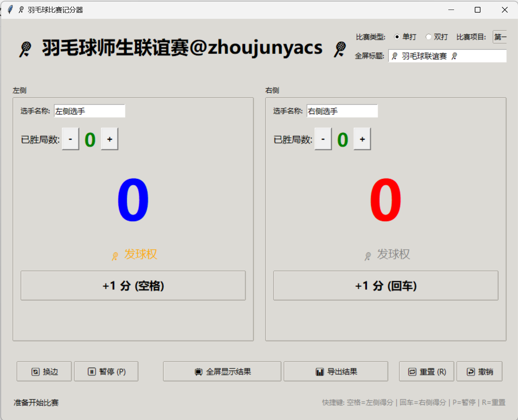518x420 pixels.
Task: Increase left player's 已胜局数 with the plus button
Action: tap(109, 139)
